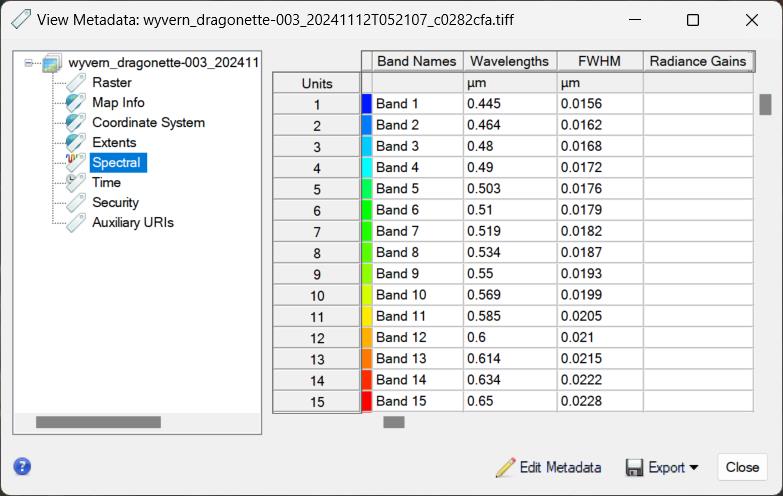Click the FWHM cell '0.0228'

(x=600, y=402)
